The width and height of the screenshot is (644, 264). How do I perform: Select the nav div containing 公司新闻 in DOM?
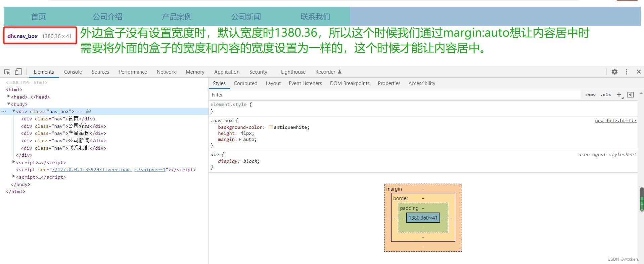pyautogui.click(x=63, y=141)
